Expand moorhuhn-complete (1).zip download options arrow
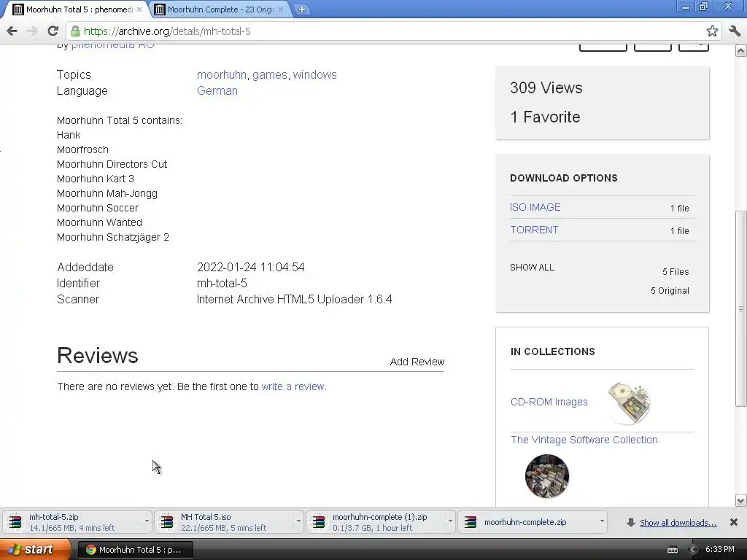This screenshot has height=560, width=747. click(x=449, y=521)
